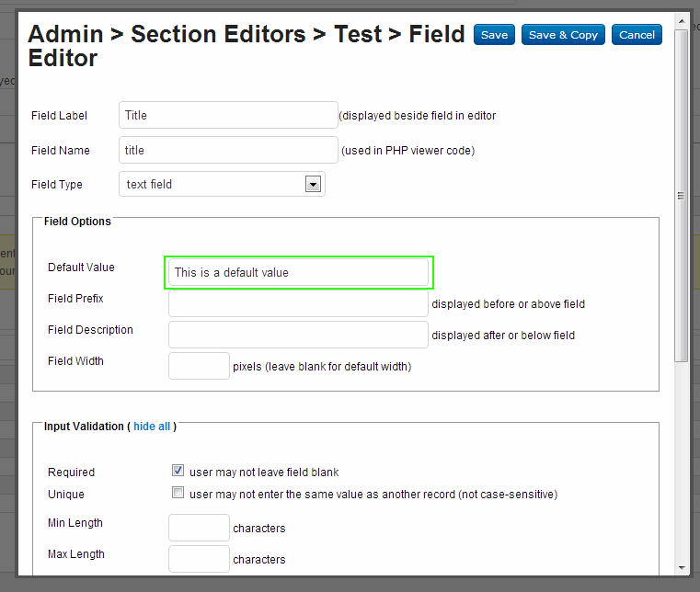700x592 pixels.
Task: Enable the Unique checkbox
Action: click(x=178, y=493)
